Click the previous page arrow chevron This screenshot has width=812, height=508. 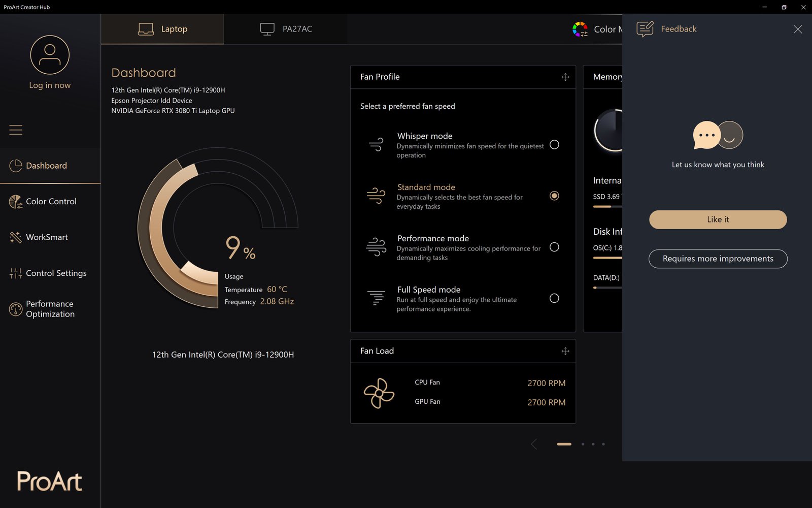point(534,444)
